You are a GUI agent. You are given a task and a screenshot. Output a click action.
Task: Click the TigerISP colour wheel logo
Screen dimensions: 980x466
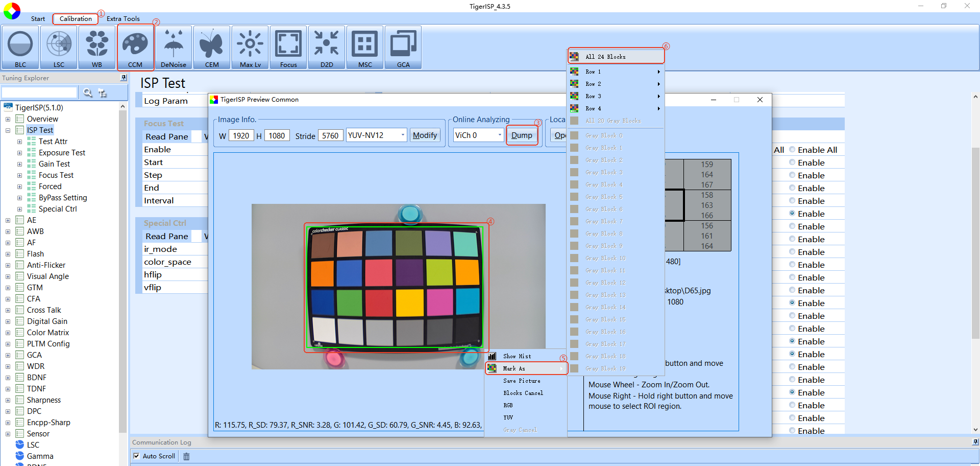coord(12,11)
